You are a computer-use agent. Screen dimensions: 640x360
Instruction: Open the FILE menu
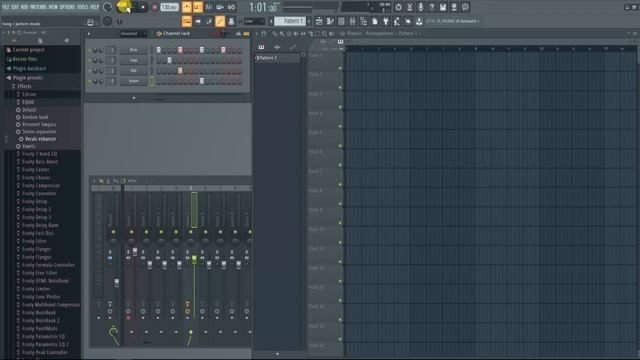6,7
